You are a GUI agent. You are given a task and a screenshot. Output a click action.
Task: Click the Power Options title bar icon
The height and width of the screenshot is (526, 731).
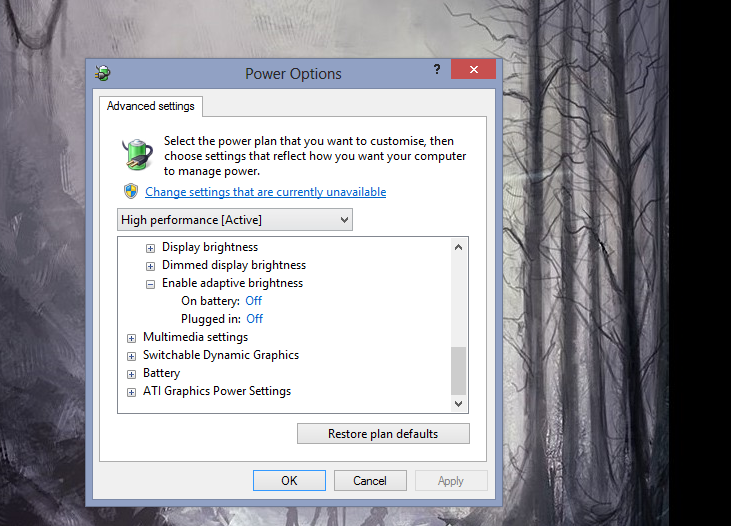(103, 73)
